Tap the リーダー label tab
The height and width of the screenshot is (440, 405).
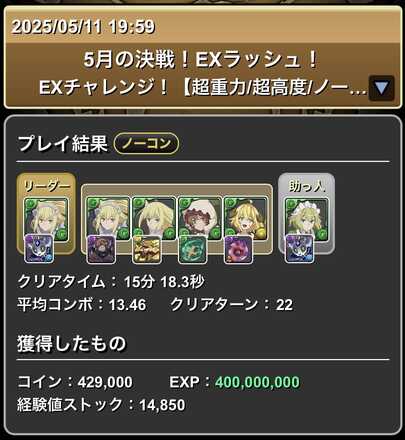[x=46, y=186]
